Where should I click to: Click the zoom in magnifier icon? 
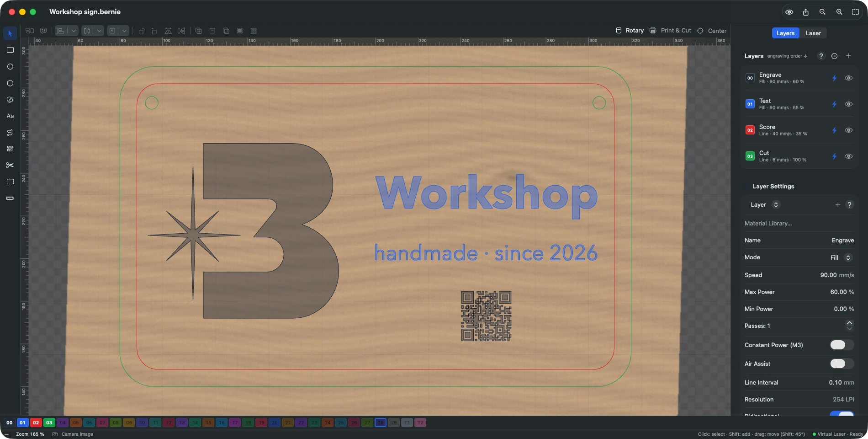(839, 12)
